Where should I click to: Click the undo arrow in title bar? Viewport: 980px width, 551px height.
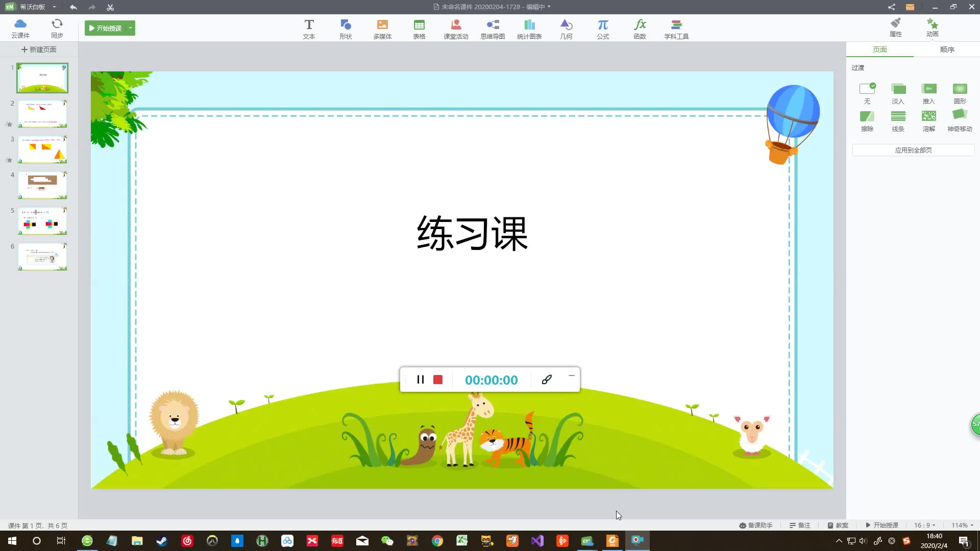[73, 7]
